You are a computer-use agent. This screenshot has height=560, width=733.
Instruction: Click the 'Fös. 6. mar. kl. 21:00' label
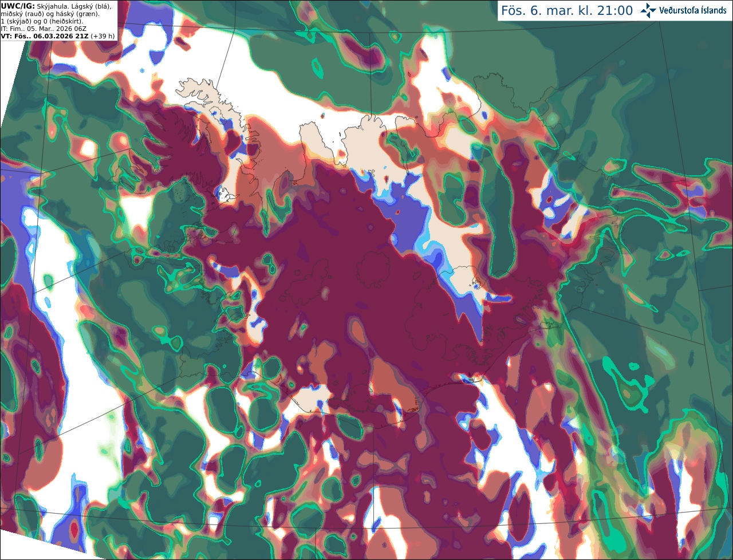(x=567, y=11)
